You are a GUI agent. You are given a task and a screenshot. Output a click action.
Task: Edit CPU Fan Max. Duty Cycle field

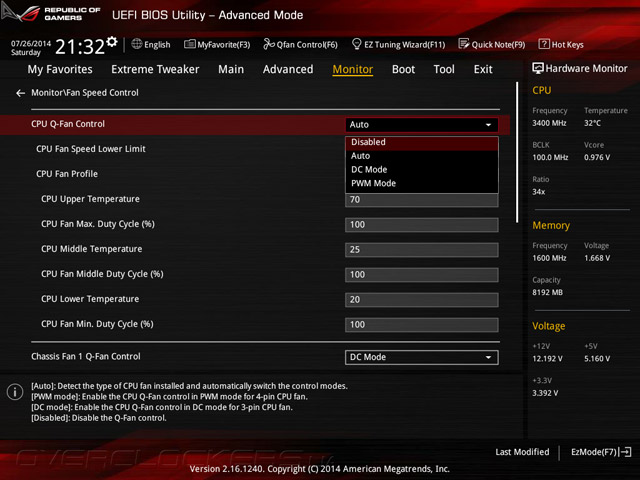click(422, 225)
